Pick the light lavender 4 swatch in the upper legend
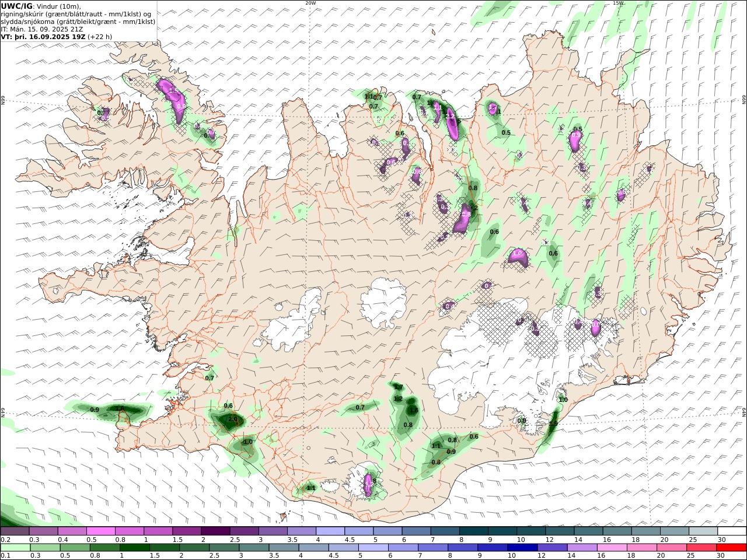The image size is (747, 560). coord(330,531)
